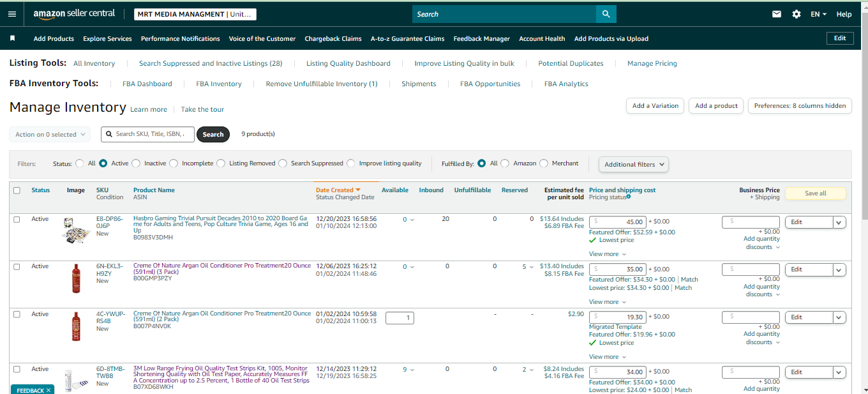Open the Take the tour link
The height and width of the screenshot is (394, 868).
click(202, 109)
